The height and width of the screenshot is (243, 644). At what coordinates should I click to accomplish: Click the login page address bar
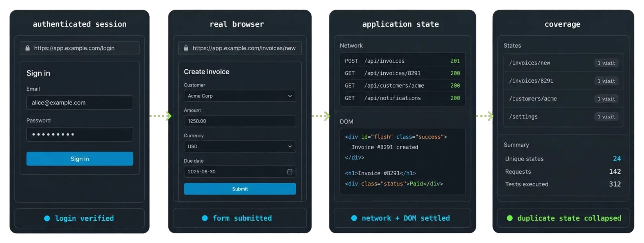click(80, 48)
